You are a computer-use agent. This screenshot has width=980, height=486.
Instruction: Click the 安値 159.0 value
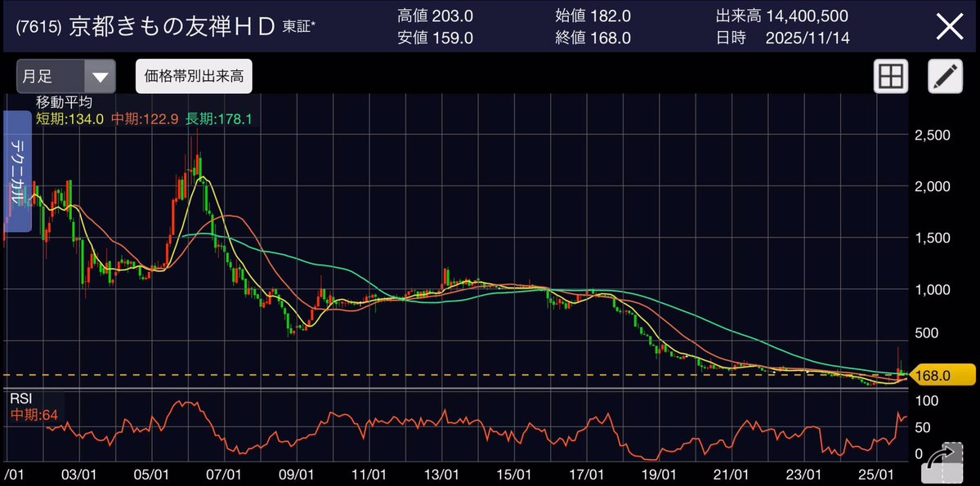click(435, 38)
